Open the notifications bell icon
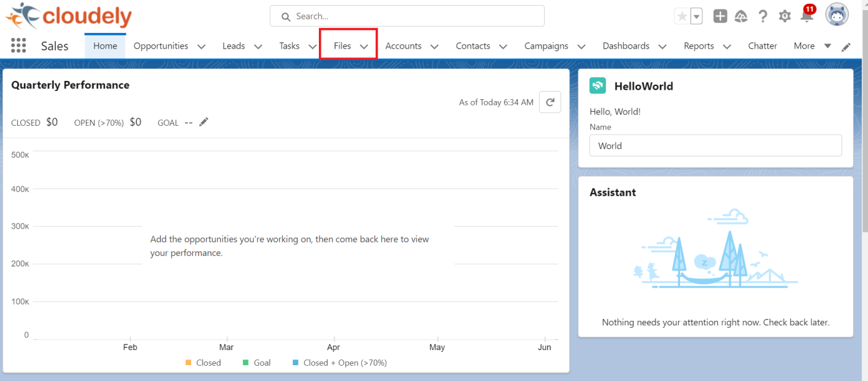Viewport: 868px width, 381px height. (807, 16)
